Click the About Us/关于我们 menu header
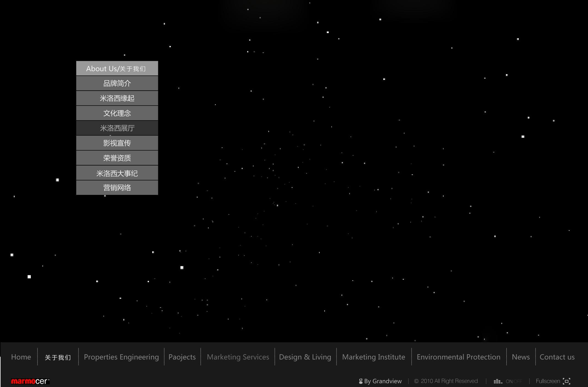Viewport: 588px width, 387px height. pos(117,68)
